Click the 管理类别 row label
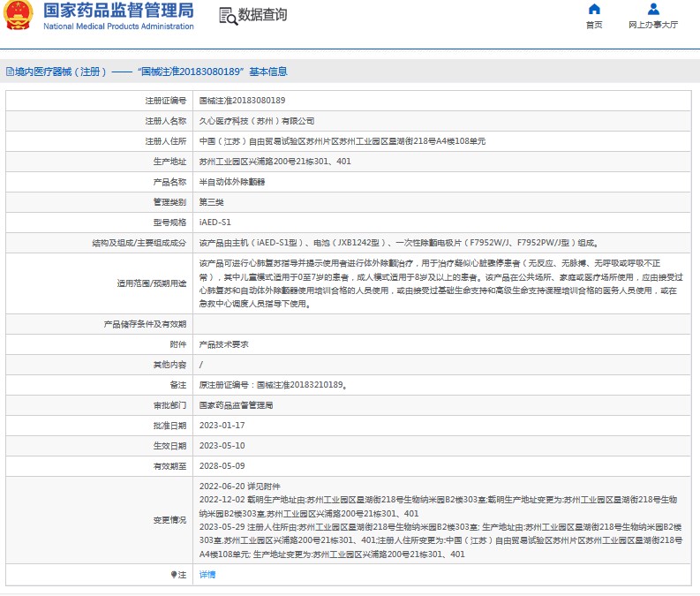The width and height of the screenshot is (700, 596). coord(169,202)
